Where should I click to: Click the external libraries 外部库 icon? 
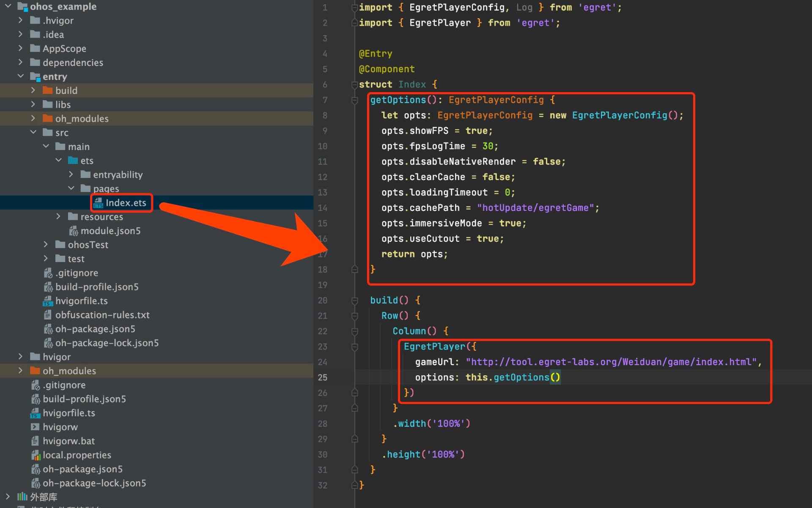22,497
